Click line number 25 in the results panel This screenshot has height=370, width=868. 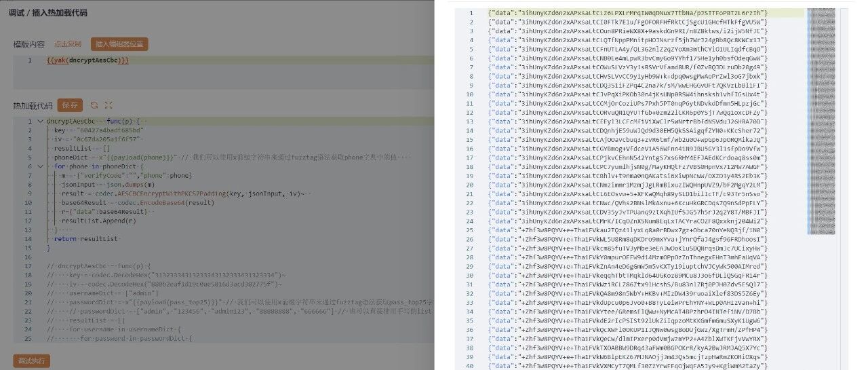(470, 231)
